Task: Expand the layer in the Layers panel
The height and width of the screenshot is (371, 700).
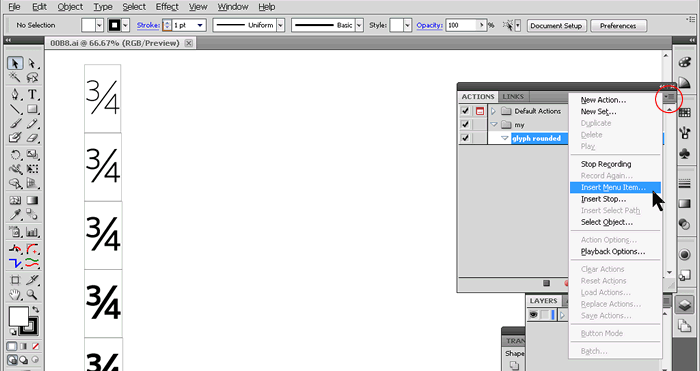Action: [x=562, y=315]
